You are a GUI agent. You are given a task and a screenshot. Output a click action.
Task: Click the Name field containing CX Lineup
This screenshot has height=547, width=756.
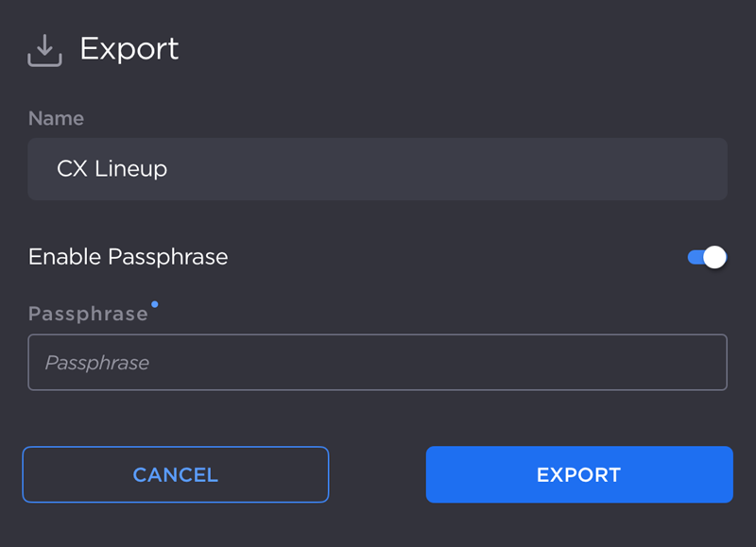pos(378,169)
